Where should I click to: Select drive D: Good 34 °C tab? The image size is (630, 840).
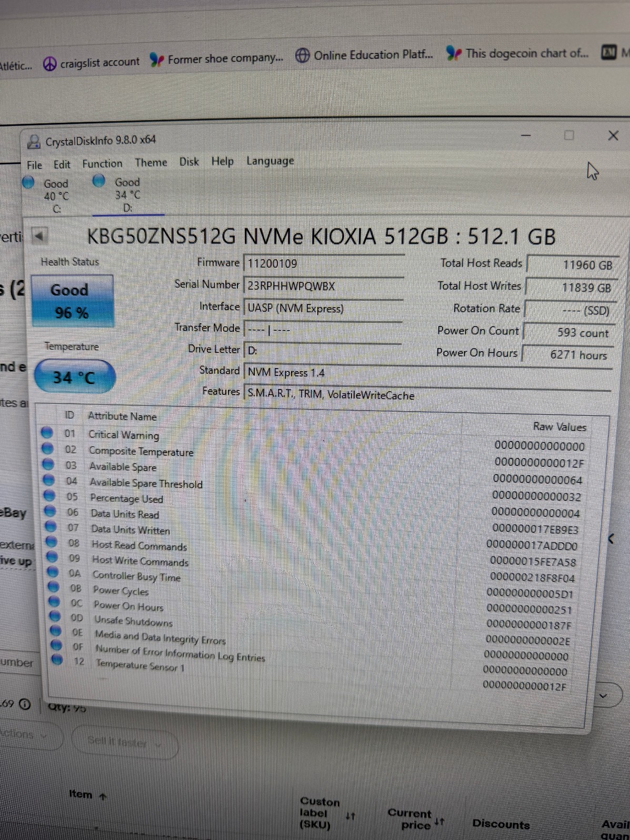[x=128, y=195]
